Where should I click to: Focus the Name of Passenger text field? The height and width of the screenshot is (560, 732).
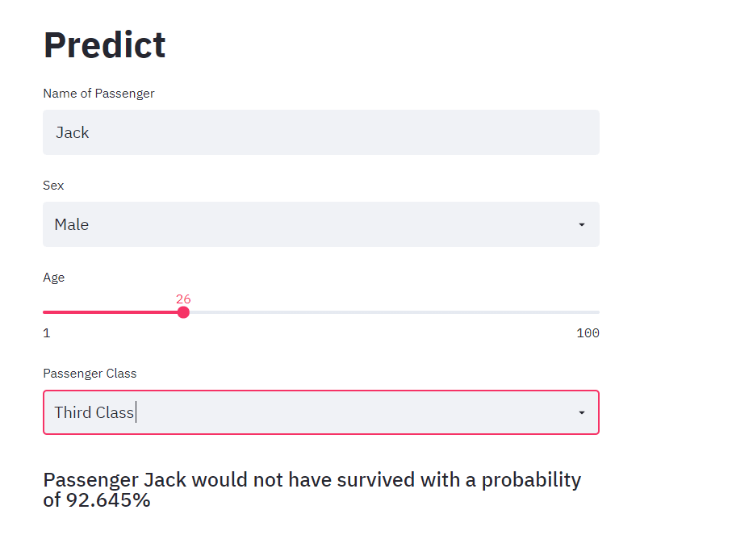321,132
